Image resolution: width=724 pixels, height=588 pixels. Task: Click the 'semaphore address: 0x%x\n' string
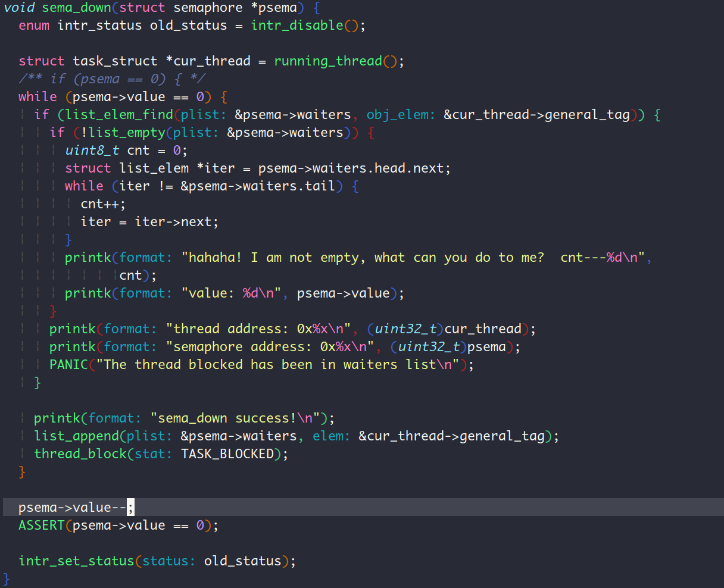[270, 347]
